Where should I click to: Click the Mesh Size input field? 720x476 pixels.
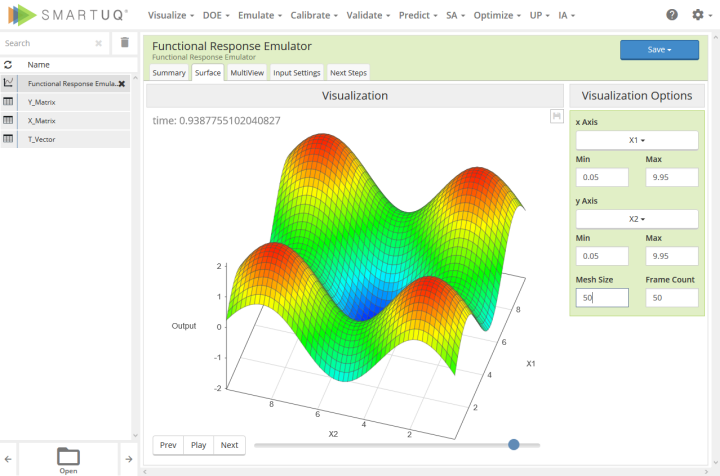pos(602,297)
